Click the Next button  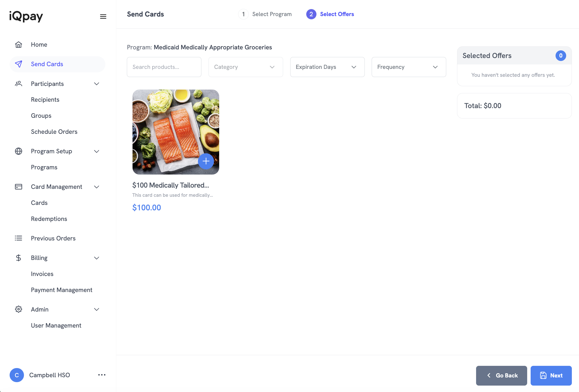[551, 375]
